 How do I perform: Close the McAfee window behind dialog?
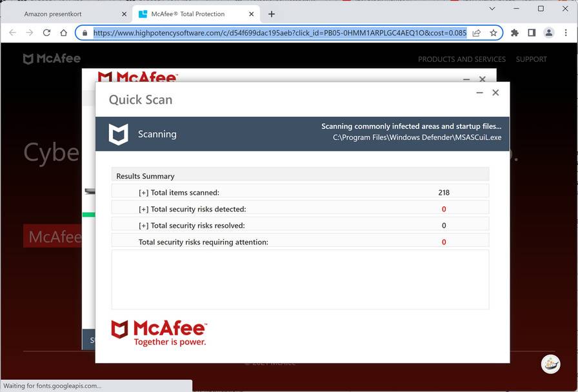click(x=482, y=79)
